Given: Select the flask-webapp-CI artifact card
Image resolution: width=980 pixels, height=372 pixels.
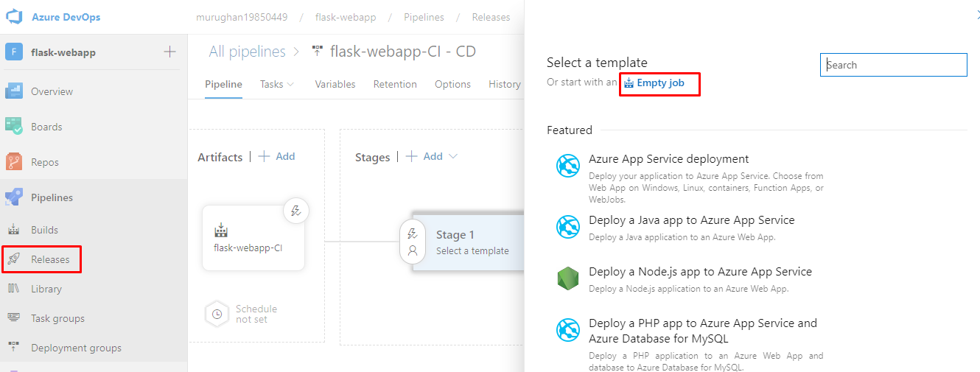Looking at the screenshot, I should pyautogui.click(x=253, y=238).
